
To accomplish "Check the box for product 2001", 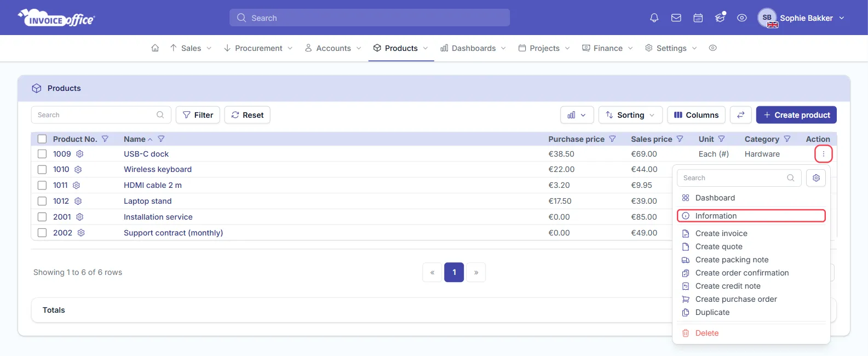I will click(42, 217).
